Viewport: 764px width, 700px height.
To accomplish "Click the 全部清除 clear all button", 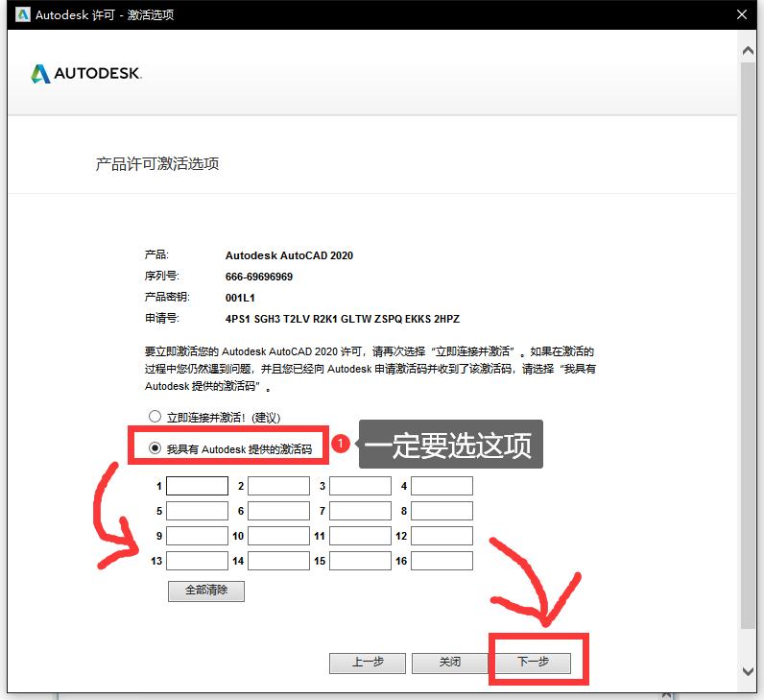I will click(x=206, y=591).
